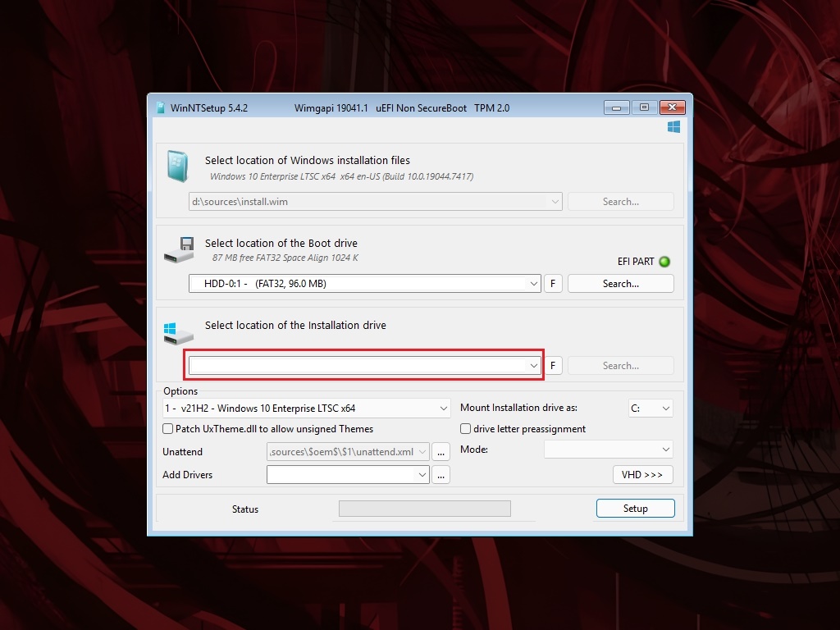Click the Select location of Windows installation files heading
The height and width of the screenshot is (630, 840).
click(x=308, y=160)
